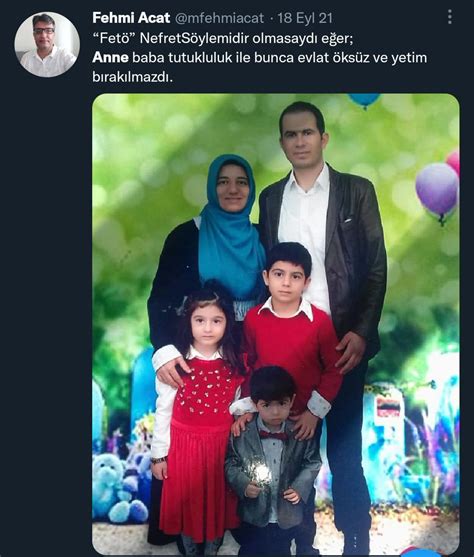The height and width of the screenshot is (557, 474).
Task: Click the final word bırakılmazdı in tweet
Action: pos(132,77)
